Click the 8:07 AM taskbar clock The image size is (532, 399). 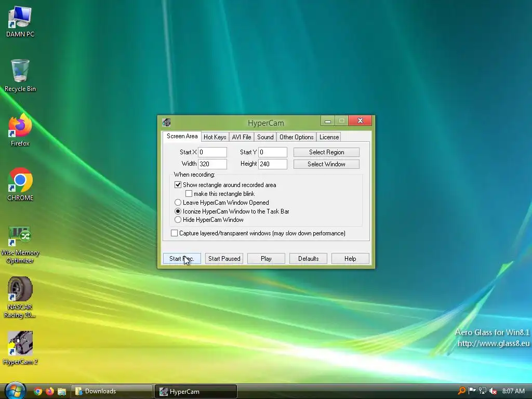pyautogui.click(x=513, y=391)
